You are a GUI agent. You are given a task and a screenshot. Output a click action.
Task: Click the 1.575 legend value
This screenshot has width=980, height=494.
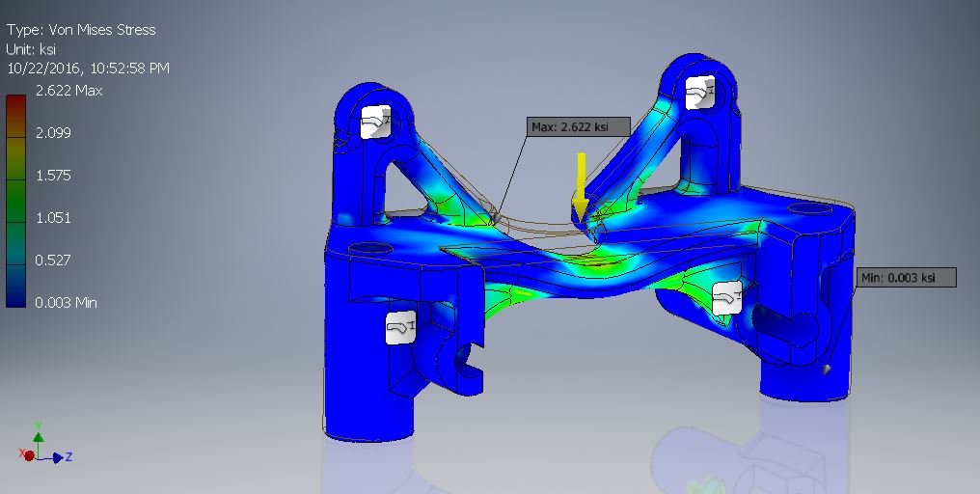[53, 175]
